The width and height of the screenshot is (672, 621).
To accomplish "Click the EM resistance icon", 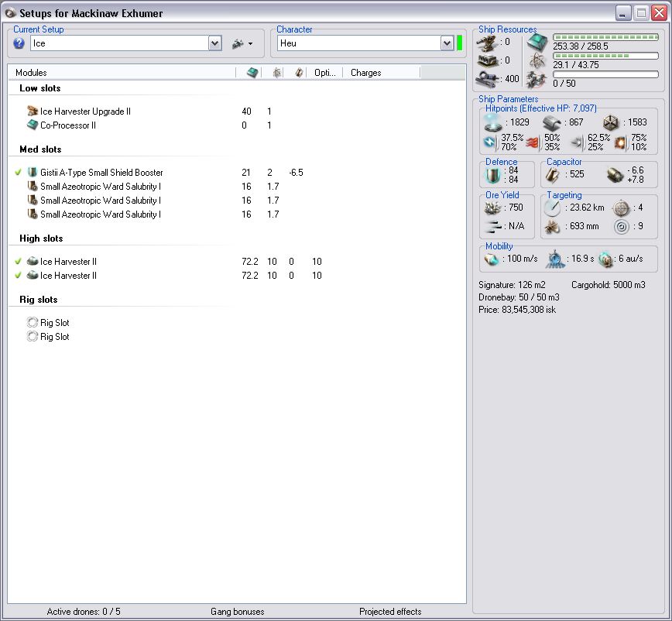I will click(x=489, y=142).
